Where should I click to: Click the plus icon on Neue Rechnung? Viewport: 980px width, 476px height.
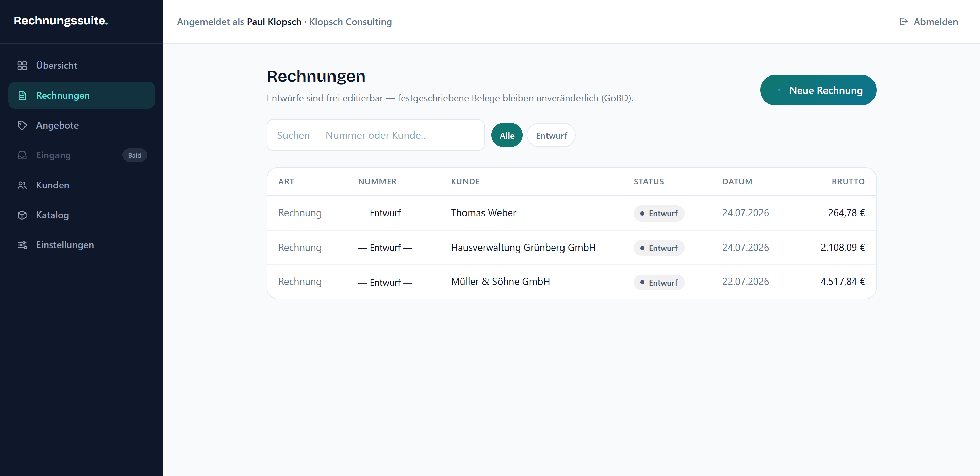tap(779, 90)
